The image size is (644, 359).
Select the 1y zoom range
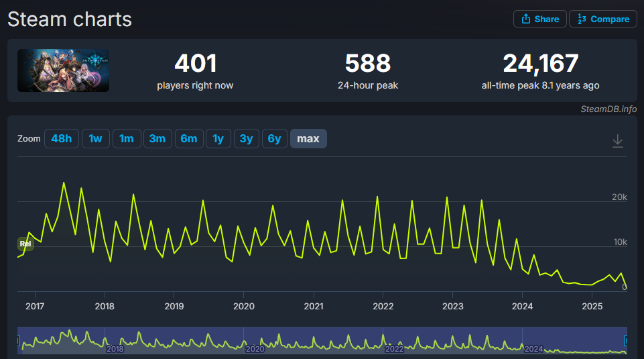coord(218,139)
